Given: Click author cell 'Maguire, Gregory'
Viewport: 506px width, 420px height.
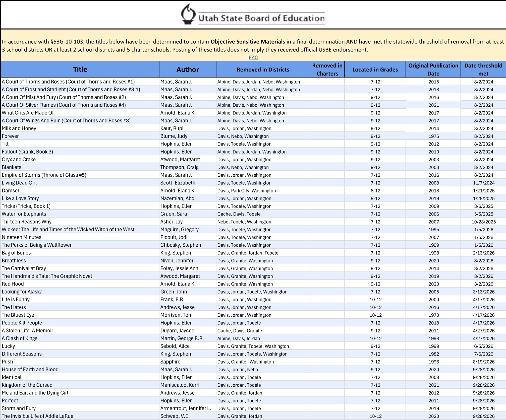Looking at the screenshot, I should point(188,230).
